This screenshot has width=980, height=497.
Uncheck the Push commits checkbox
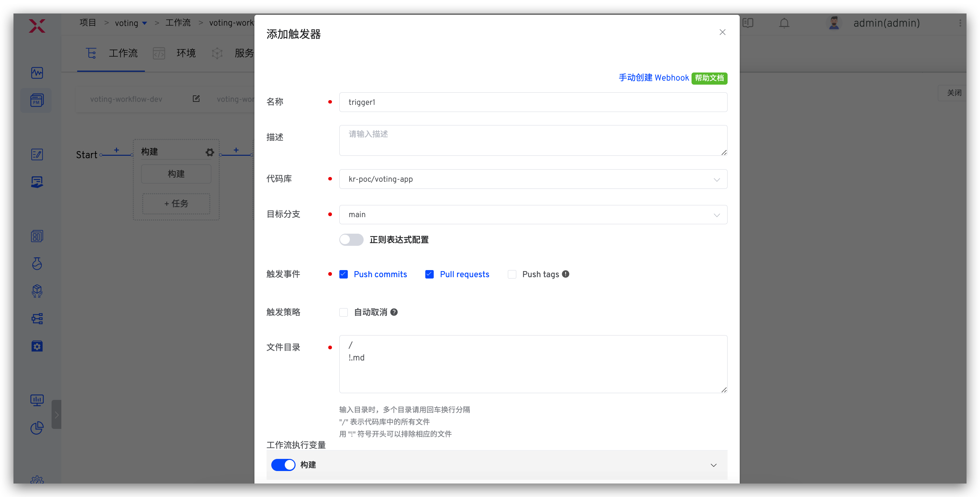tap(343, 274)
